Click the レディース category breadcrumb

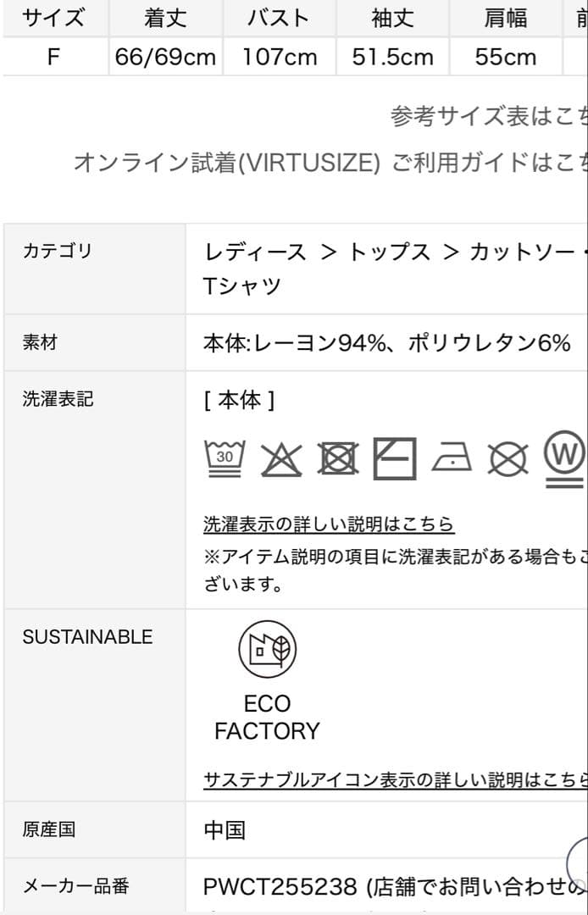pos(253,249)
